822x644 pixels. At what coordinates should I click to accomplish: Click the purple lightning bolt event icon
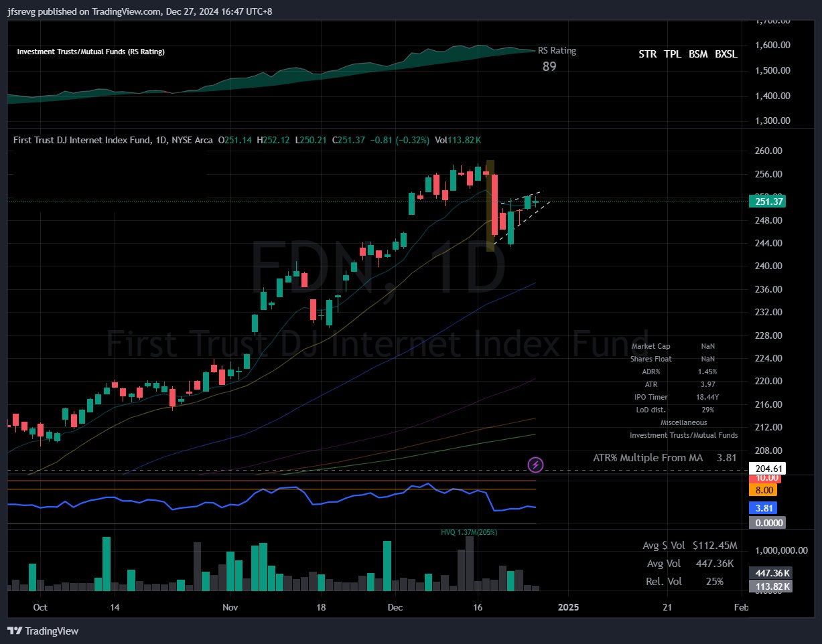click(535, 464)
